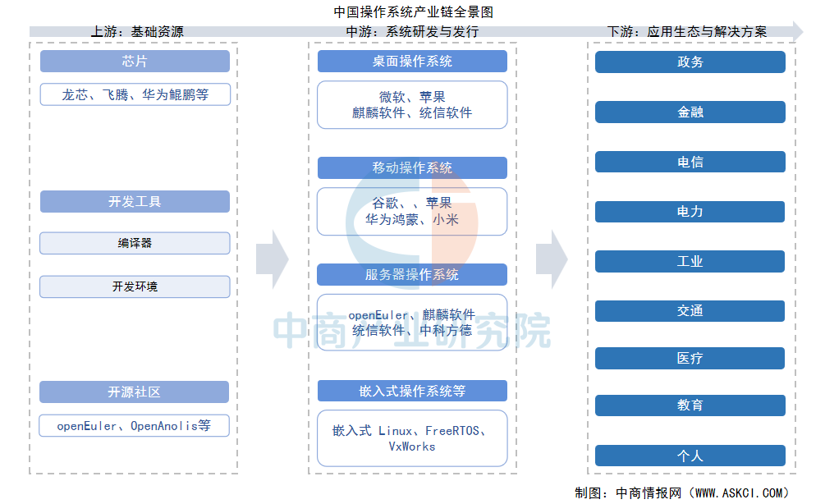Choose the 开发环境 box

135,286
